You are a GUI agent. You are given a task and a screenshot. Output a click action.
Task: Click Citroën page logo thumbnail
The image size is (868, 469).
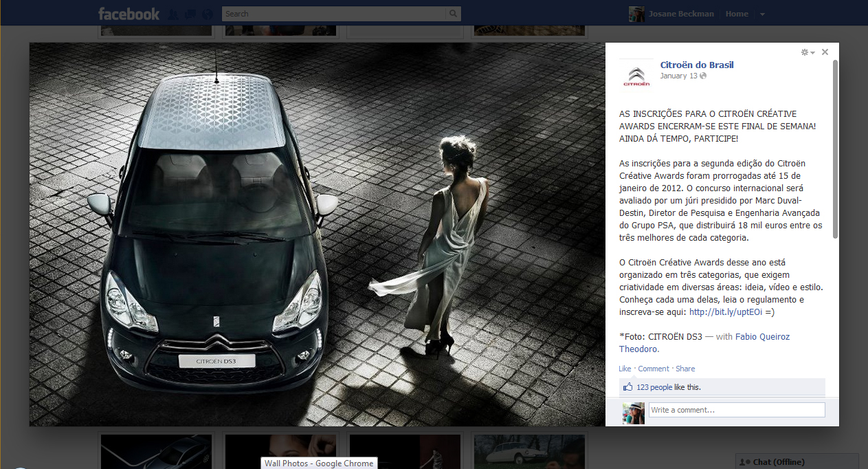[x=636, y=76]
